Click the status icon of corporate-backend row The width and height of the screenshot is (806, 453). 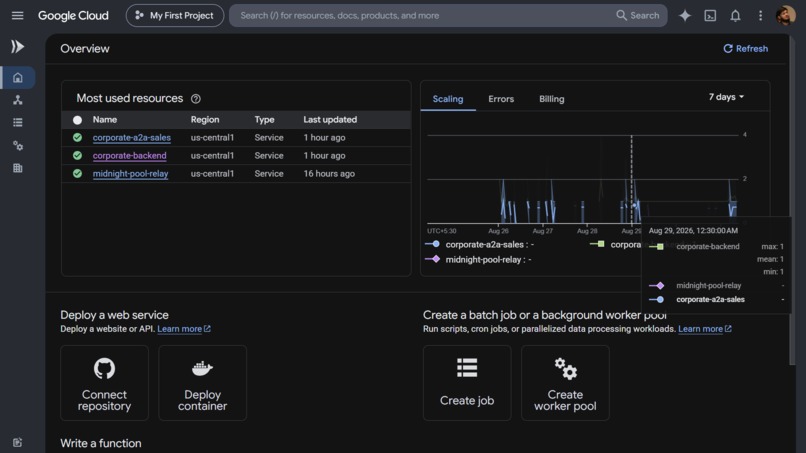click(x=77, y=155)
